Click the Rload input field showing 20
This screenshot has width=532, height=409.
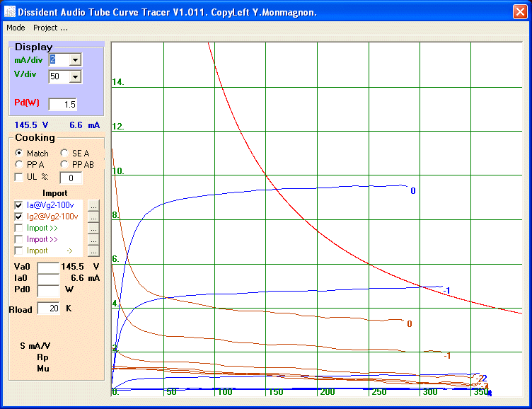click(x=49, y=309)
